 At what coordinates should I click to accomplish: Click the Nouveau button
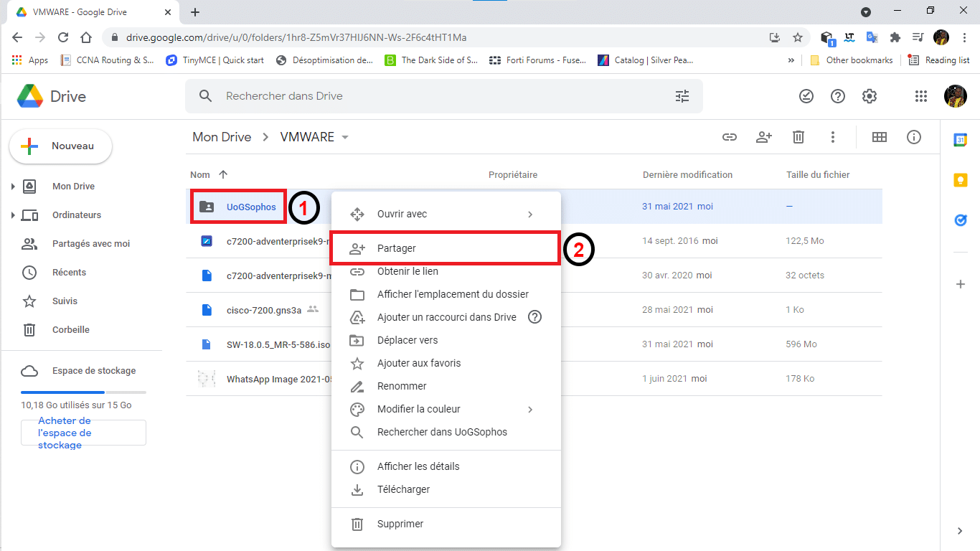60,146
